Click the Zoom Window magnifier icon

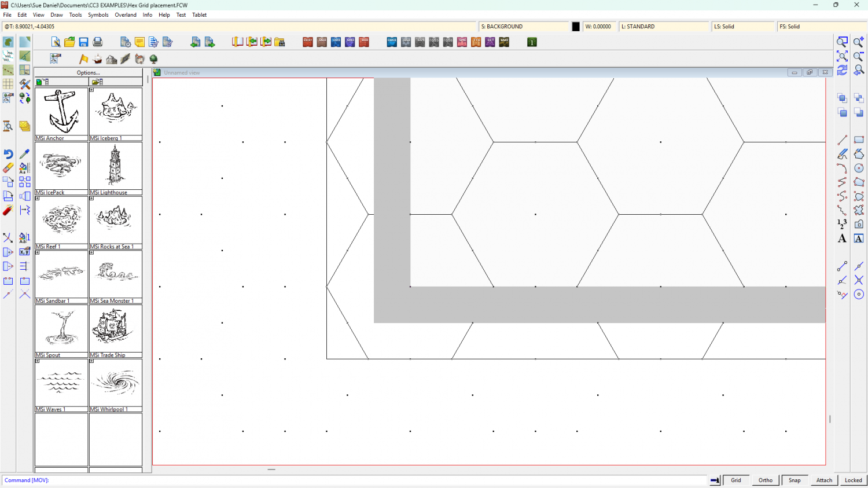pyautogui.click(x=842, y=42)
